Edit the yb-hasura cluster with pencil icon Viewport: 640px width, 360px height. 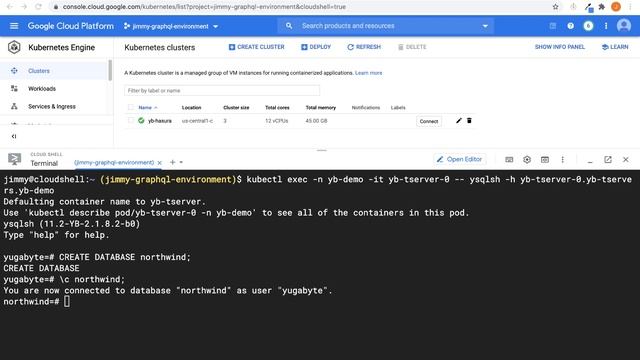pos(459,121)
